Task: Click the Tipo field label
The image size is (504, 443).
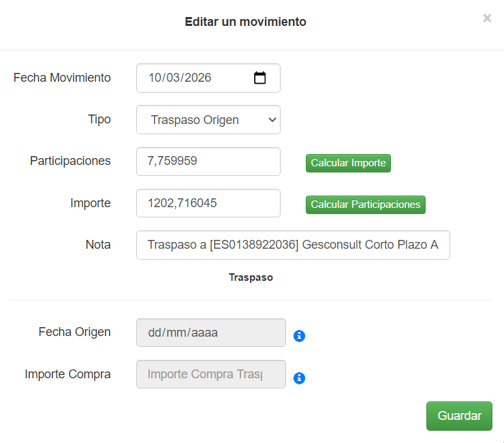Action: 99,119
